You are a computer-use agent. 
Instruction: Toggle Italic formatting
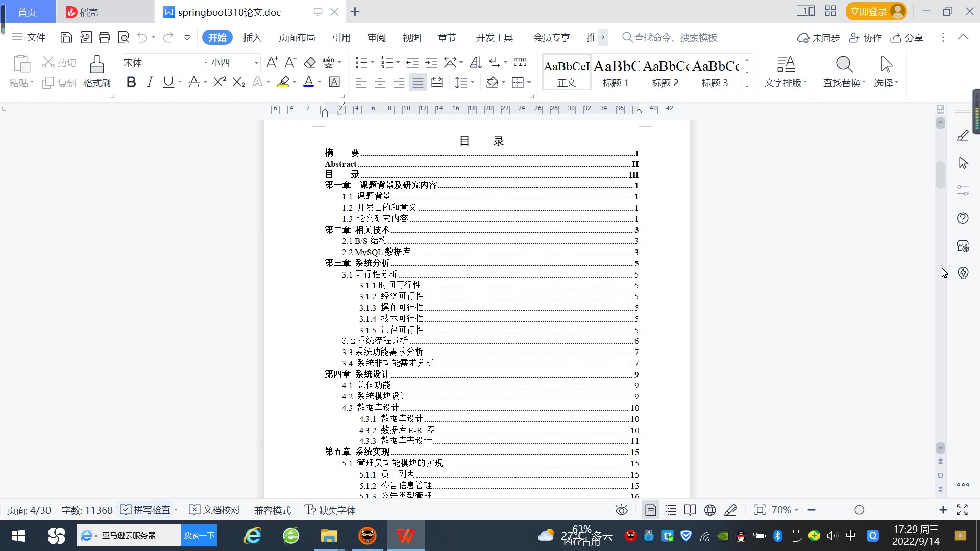(x=150, y=82)
